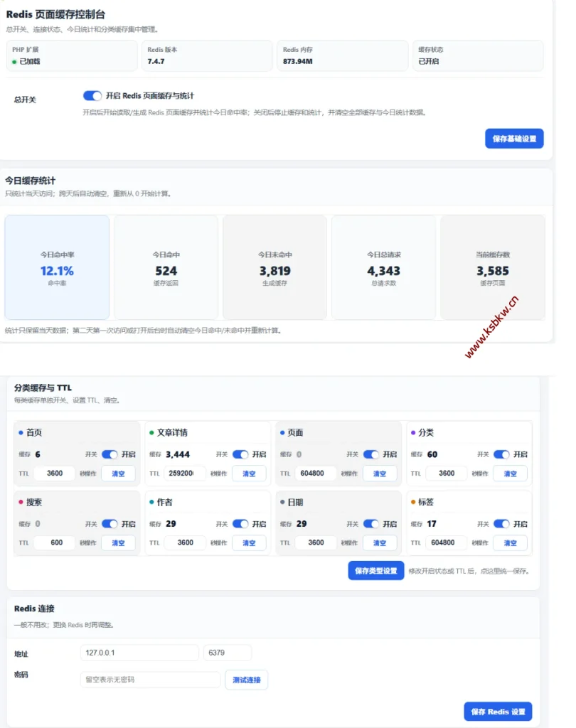This screenshot has width=576, height=728.
Task: Select the 今日命中率 12.1% stat card
Action: [57, 267]
